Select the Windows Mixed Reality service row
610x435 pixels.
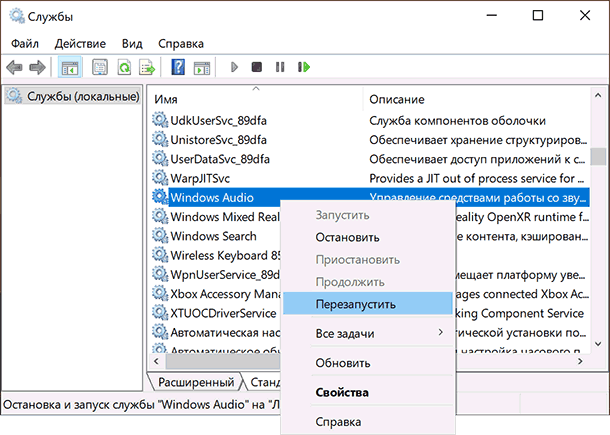216,217
